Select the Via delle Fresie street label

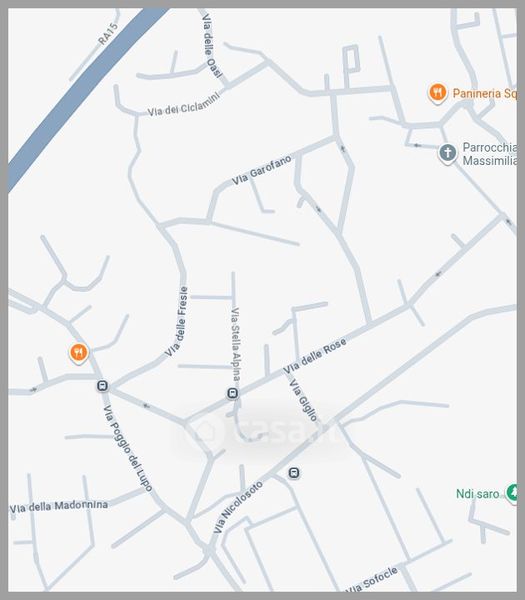pos(177,321)
